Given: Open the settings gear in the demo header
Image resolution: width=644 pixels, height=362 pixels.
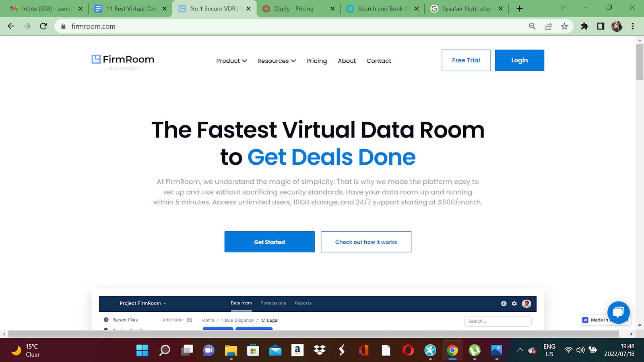Looking at the screenshot, I should 514,304.
